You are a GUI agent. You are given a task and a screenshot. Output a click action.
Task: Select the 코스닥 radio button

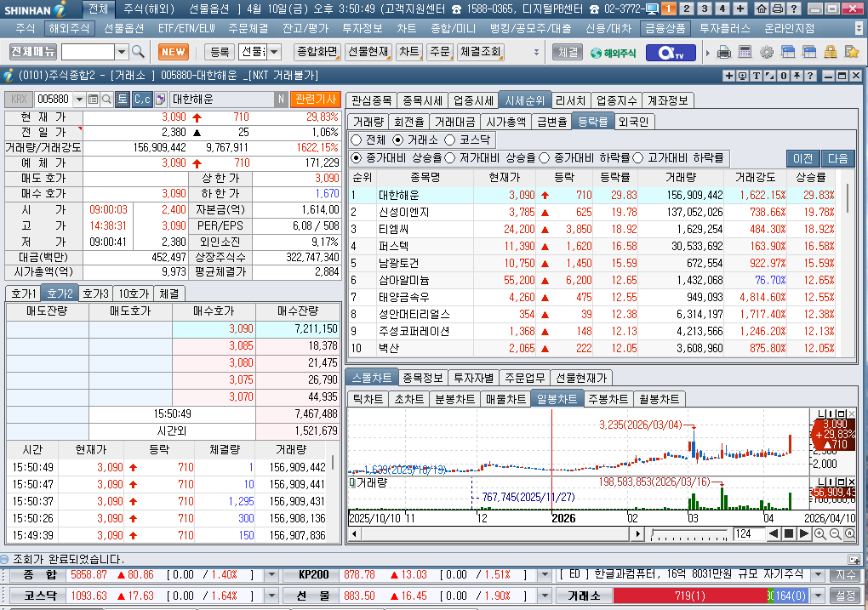449,140
